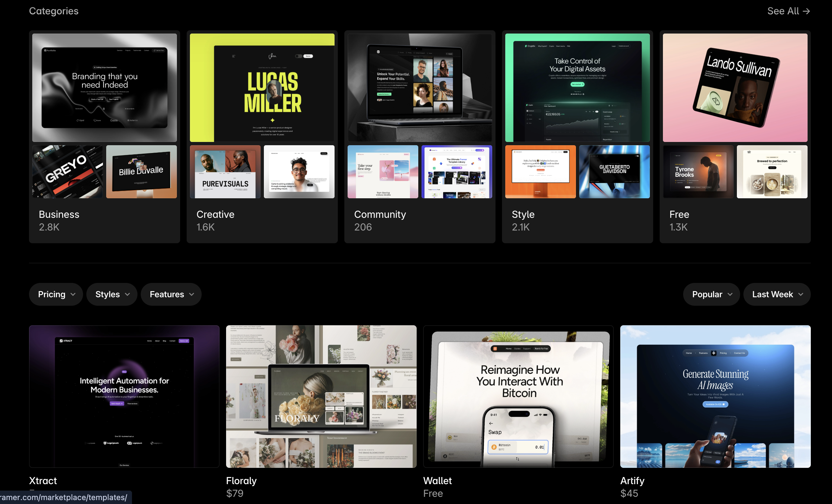Click the Style category label
This screenshot has height=504, width=832.
coord(523,214)
